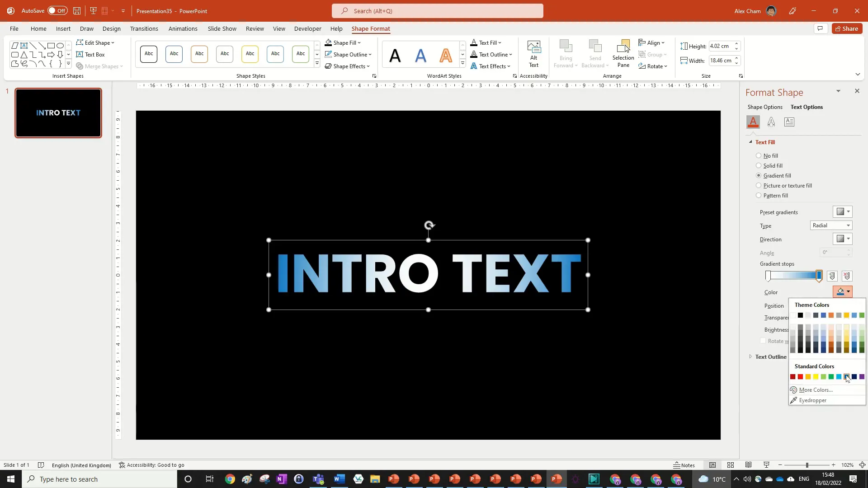Click the shape Height input field
The width and height of the screenshot is (868, 488).
[x=721, y=46]
